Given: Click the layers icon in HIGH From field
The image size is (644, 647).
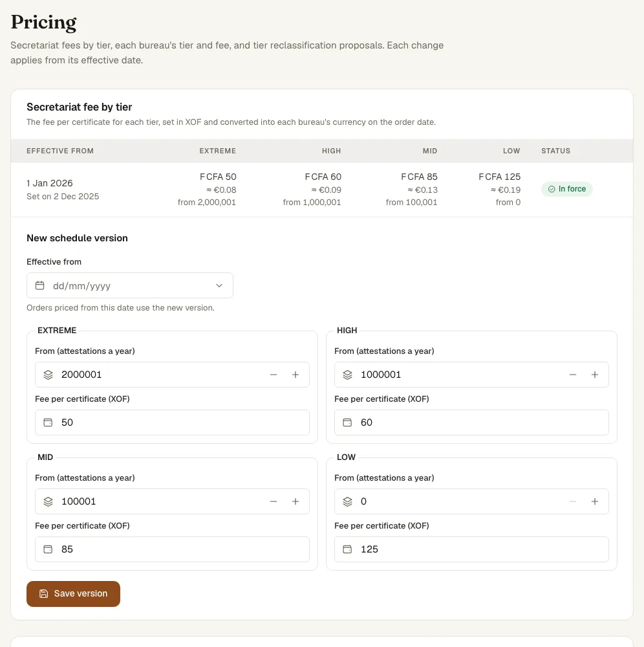Looking at the screenshot, I should 348,375.
